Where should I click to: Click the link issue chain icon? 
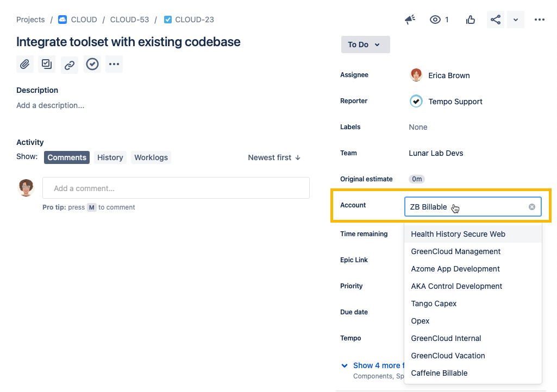pyautogui.click(x=69, y=64)
